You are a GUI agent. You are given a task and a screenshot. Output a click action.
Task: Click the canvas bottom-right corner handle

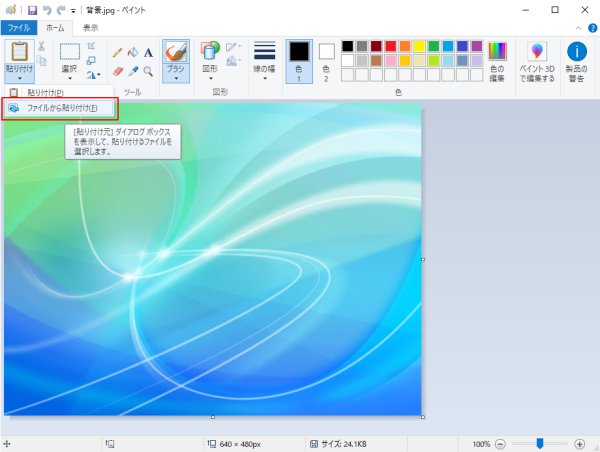coord(423,417)
